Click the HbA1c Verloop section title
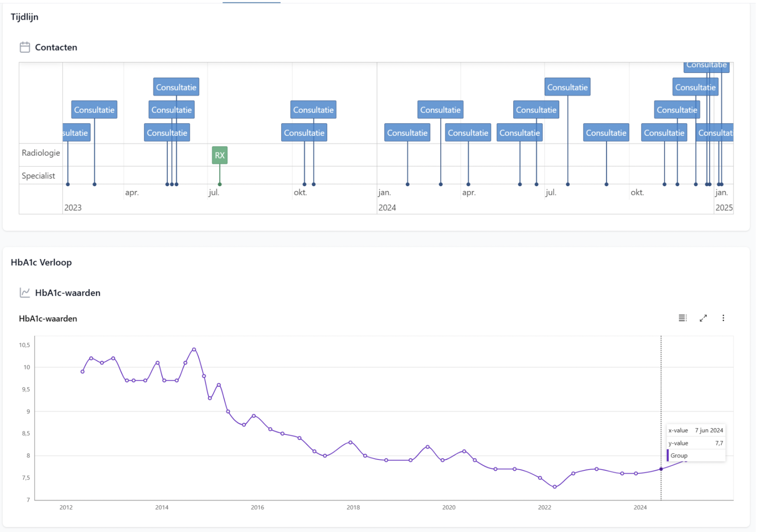Screen dimensions: 757x532 coord(41,262)
